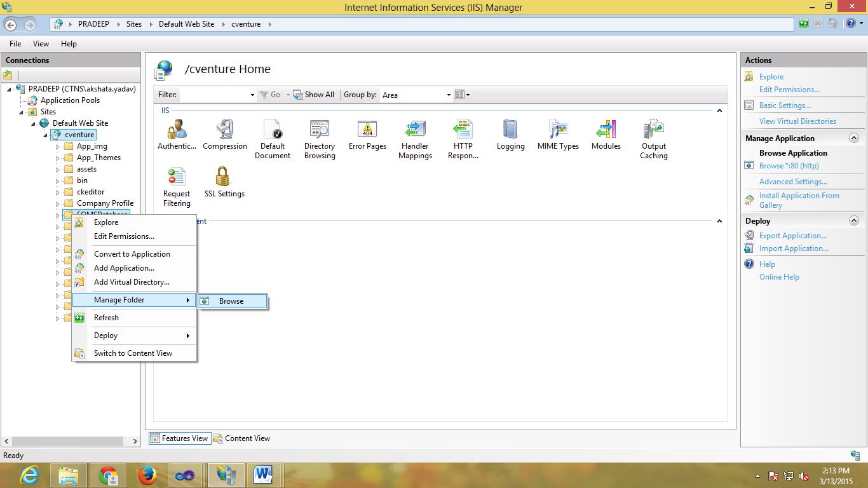This screenshot has width=868, height=488.
Task: Open the Request Filtering feature
Action: [x=177, y=187]
